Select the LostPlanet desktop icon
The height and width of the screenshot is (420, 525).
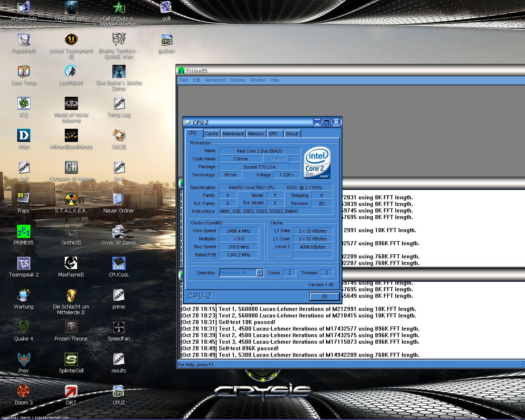pyautogui.click(x=71, y=71)
